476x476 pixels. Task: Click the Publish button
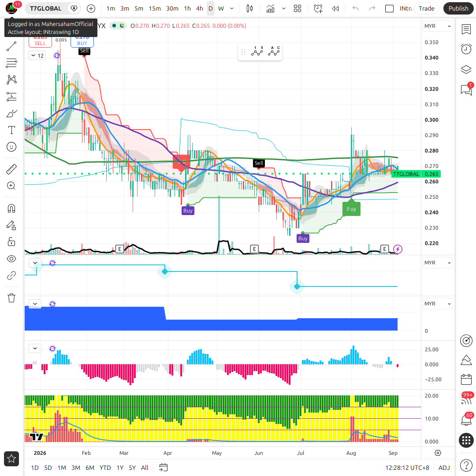(458, 8)
